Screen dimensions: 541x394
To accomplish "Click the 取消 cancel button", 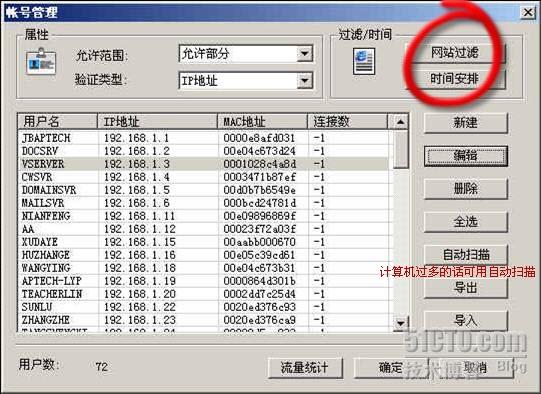I will pyautogui.click(x=474, y=367).
